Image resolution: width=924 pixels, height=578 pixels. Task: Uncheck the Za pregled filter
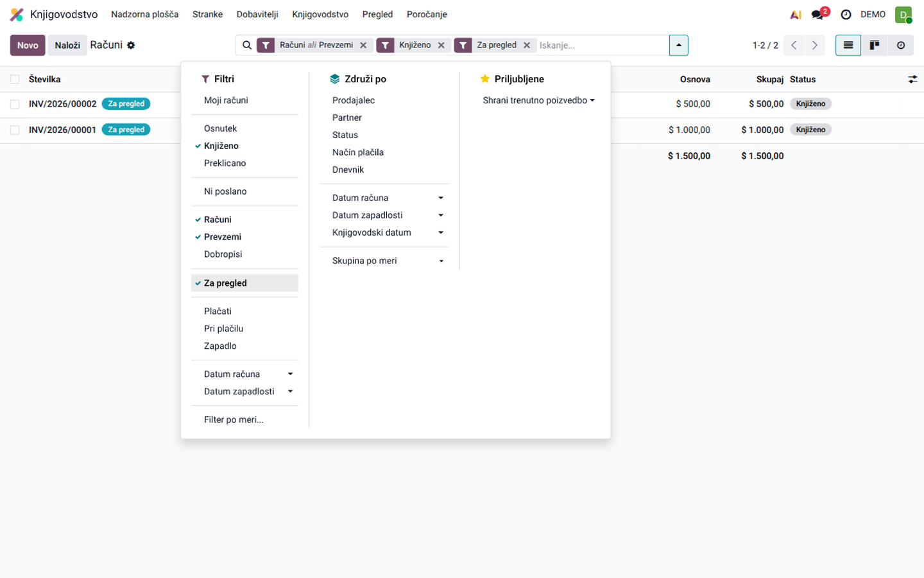pos(244,283)
